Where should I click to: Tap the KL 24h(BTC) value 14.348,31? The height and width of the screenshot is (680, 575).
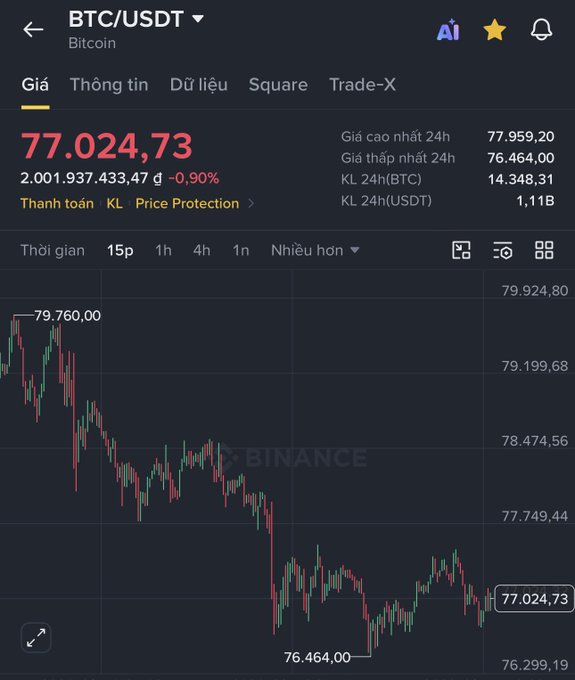(521, 179)
